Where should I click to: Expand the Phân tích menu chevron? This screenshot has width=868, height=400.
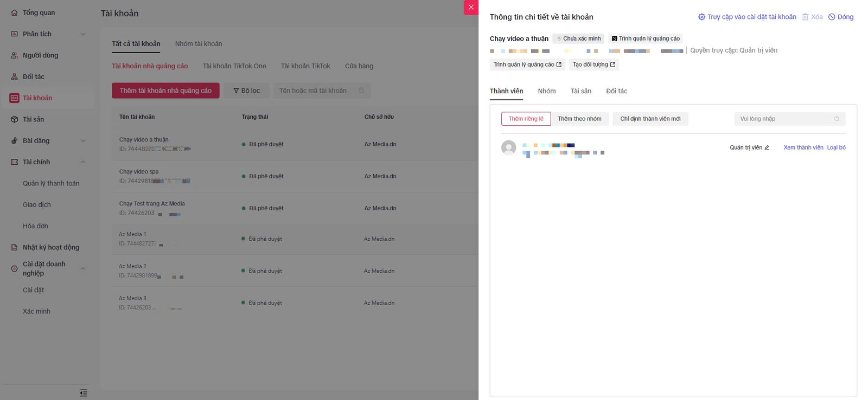pos(83,34)
